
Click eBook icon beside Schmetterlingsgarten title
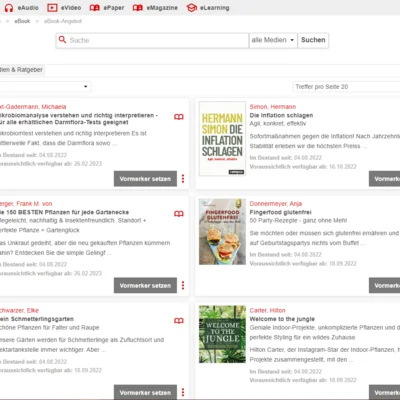coord(179,321)
